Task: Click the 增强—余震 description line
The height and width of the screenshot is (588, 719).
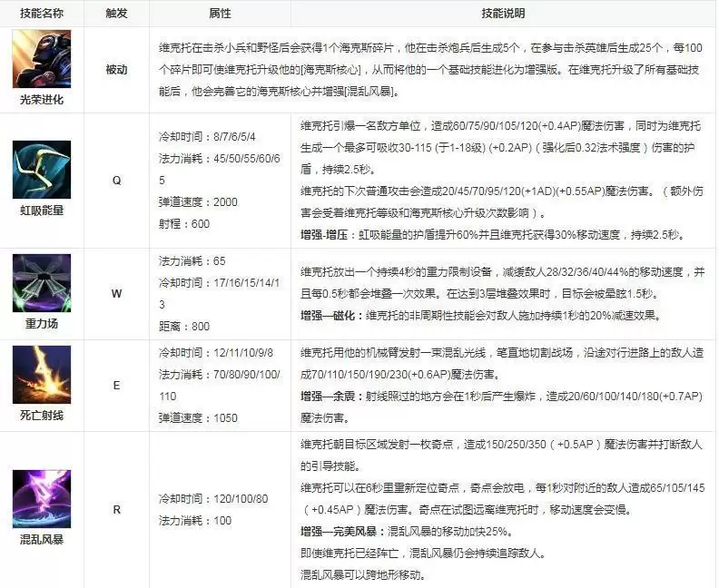Action: 502,407
